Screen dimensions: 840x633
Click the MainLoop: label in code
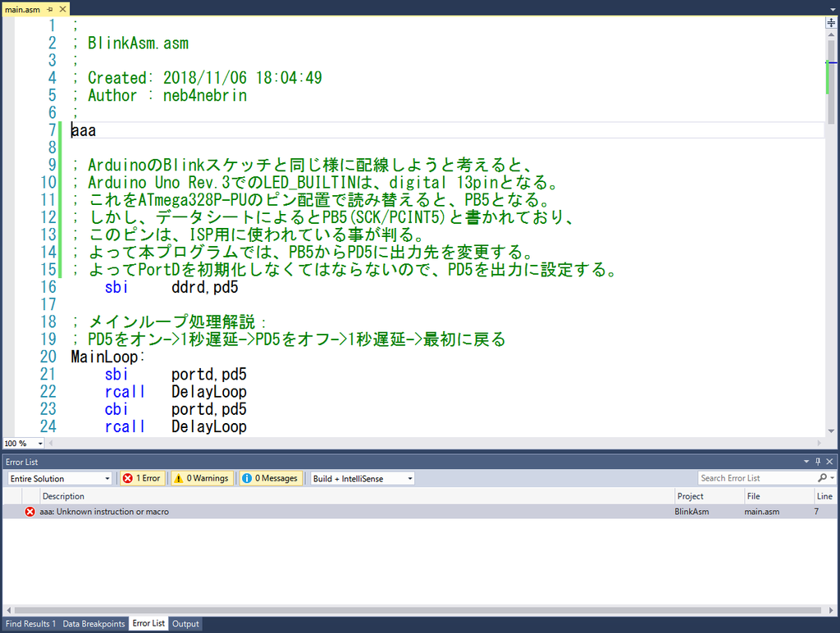point(107,357)
